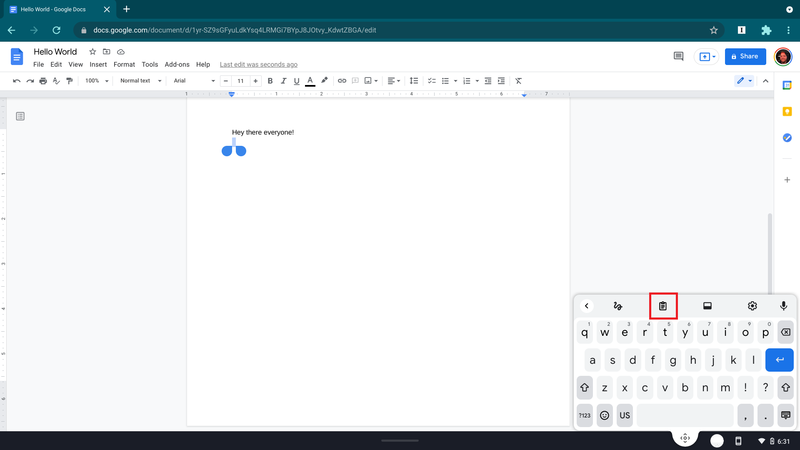Viewport: 800px width, 450px height.
Task: Open the File menu
Action: pos(38,64)
